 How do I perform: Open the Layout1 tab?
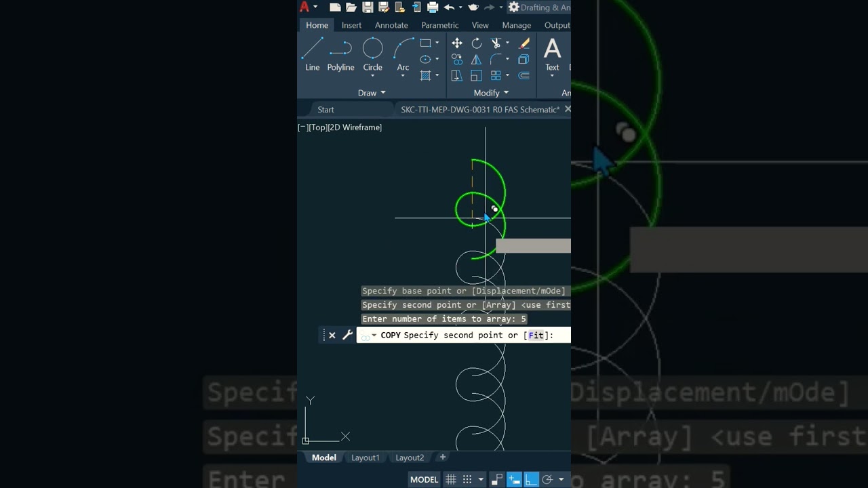[x=365, y=457]
